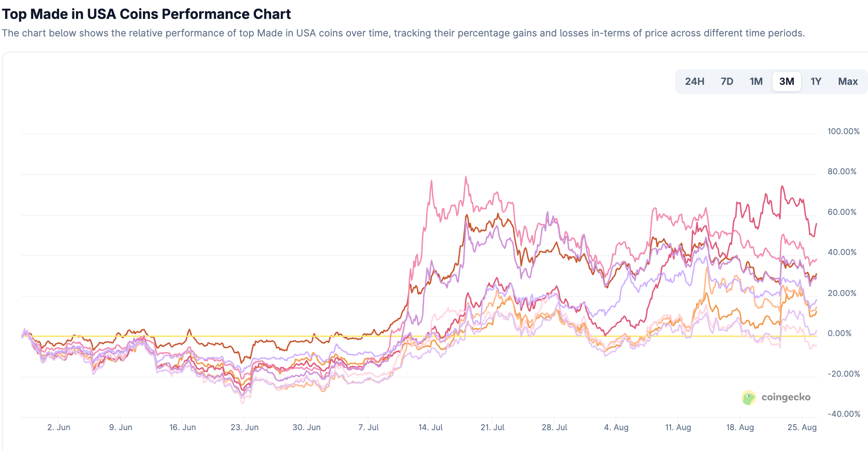Image resolution: width=868 pixels, height=450 pixels.
Task: Switch to the 7D time range
Action: click(x=727, y=82)
